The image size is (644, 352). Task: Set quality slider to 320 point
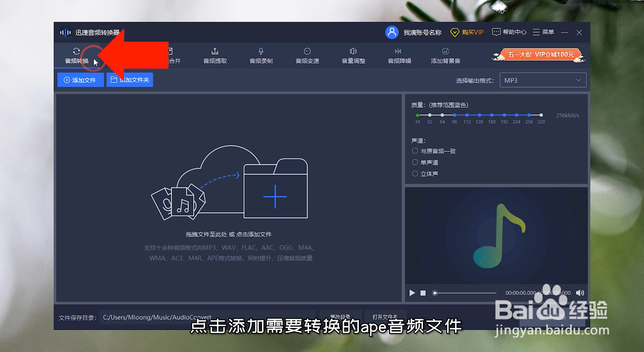[x=541, y=115]
